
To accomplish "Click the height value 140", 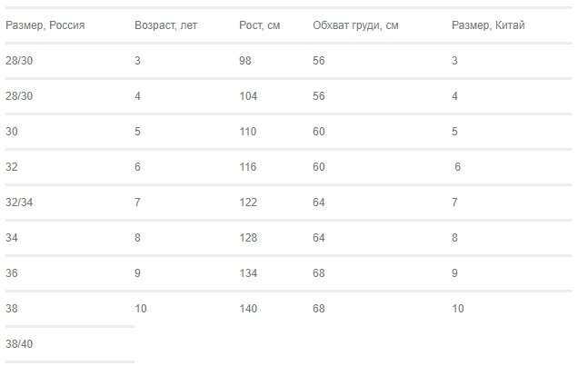I will click(x=248, y=309).
